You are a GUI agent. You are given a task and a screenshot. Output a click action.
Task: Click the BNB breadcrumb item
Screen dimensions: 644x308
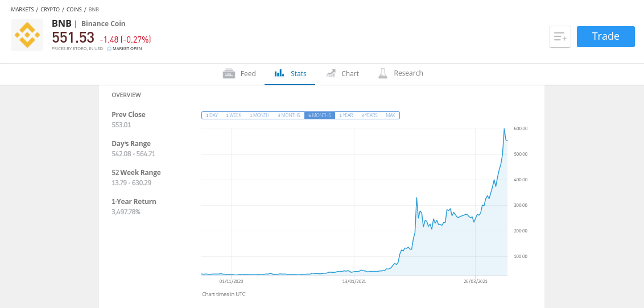(94, 9)
